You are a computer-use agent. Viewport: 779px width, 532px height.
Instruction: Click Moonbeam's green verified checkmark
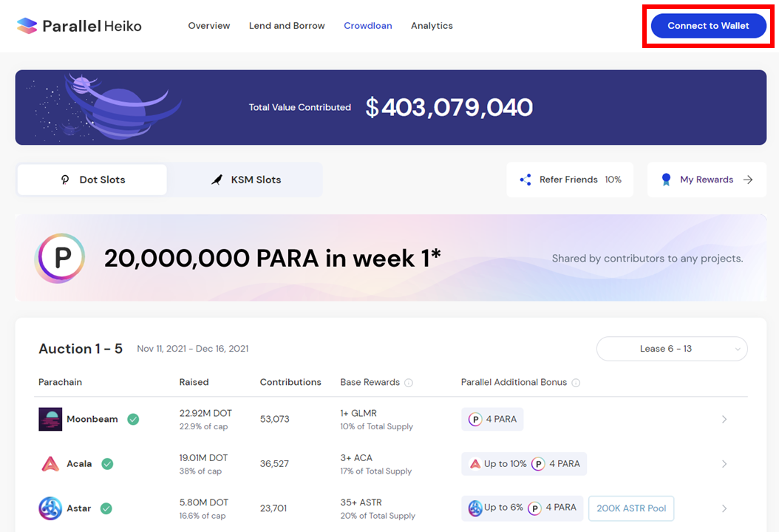[133, 419]
